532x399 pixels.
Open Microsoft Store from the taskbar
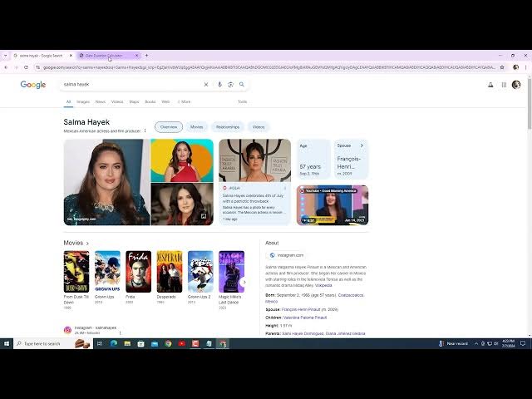pyautogui.click(x=140, y=343)
